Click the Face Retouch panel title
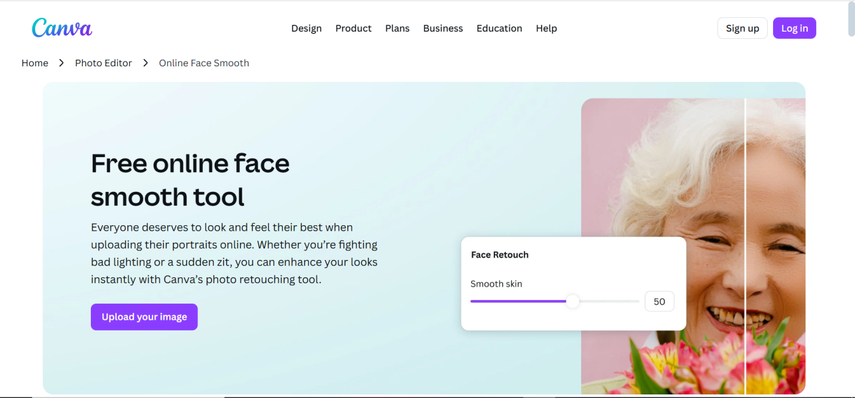Image resolution: width=855 pixels, height=398 pixels. [499, 255]
